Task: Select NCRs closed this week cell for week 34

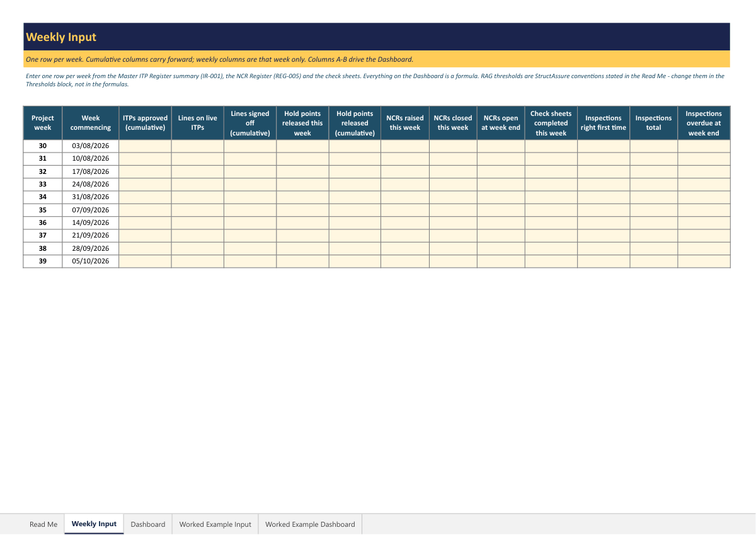Action: (x=453, y=197)
